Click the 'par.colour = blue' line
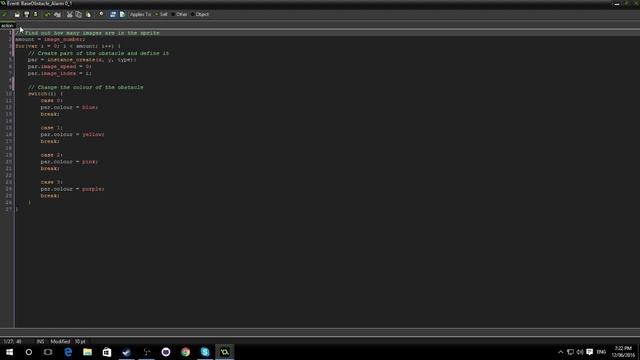640x360 pixels. coord(69,107)
